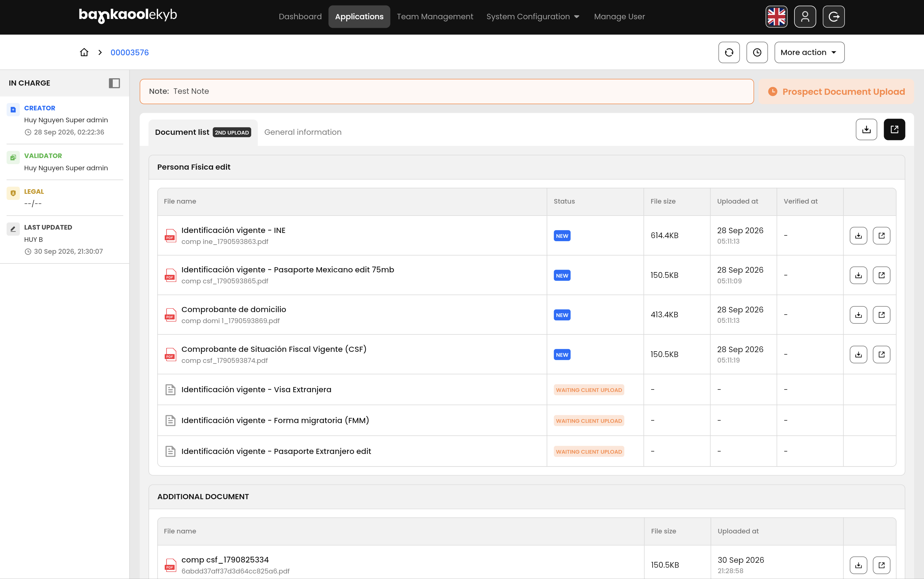
Task: Download Pasaporte Mexicano edit 75mb file
Action: (x=859, y=275)
